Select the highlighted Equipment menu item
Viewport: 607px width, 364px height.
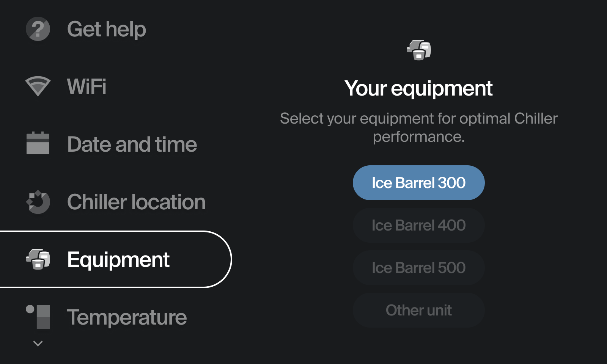click(x=116, y=259)
